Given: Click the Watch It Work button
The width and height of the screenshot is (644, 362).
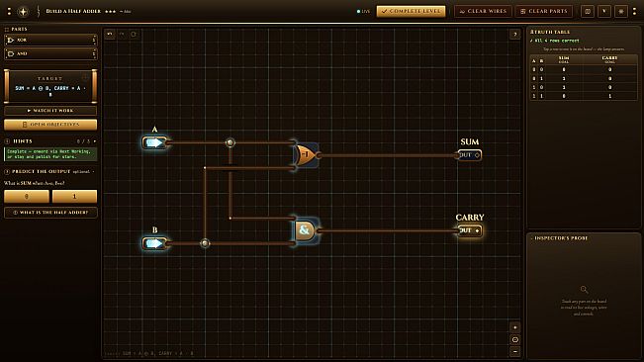Looking at the screenshot, I should (50, 111).
